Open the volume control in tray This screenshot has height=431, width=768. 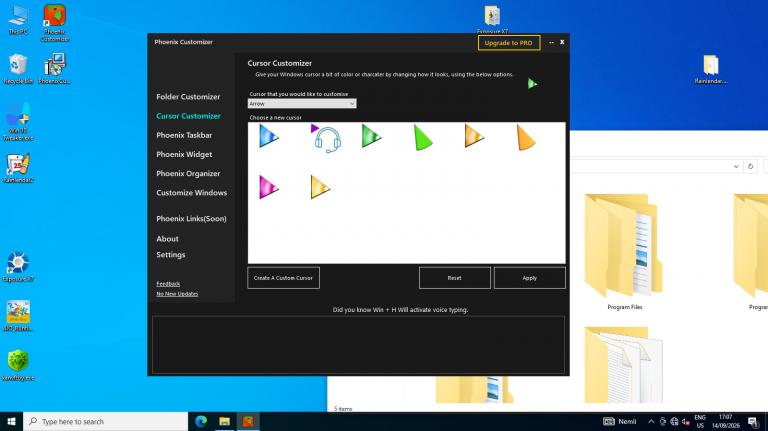[x=686, y=422]
